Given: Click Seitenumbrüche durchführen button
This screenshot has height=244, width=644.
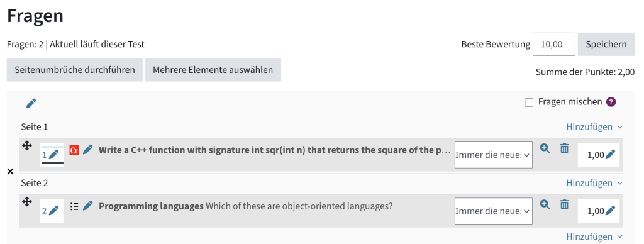Looking at the screenshot, I should coord(75,70).
